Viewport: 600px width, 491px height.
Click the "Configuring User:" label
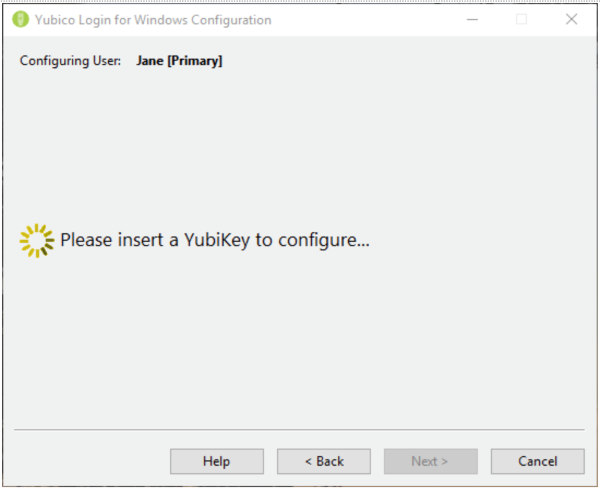(x=71, y=61)
